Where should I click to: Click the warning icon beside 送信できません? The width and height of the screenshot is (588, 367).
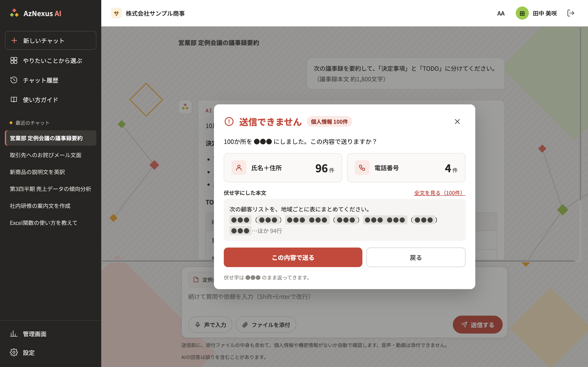(229, 122)
